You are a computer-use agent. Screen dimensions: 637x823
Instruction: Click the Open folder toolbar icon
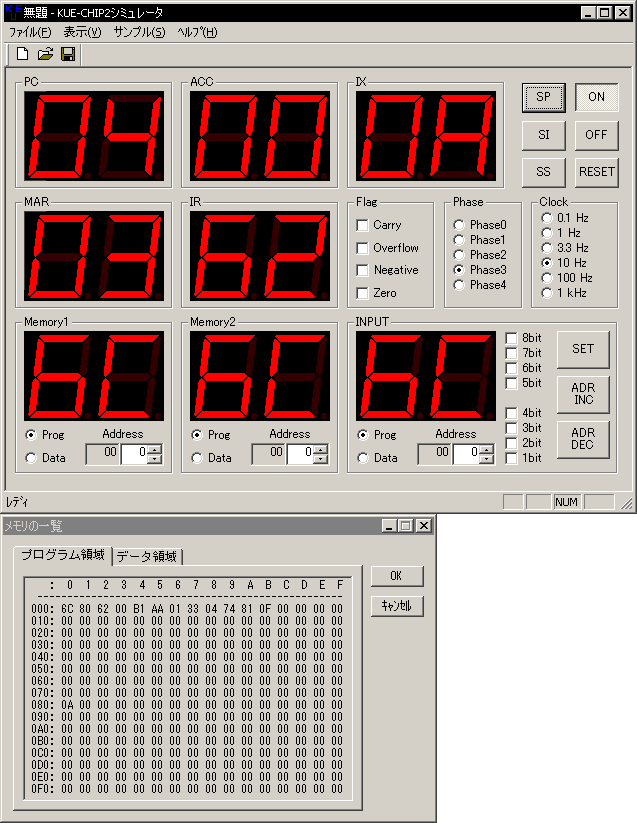pyautogui.click(x=46, y=54)
